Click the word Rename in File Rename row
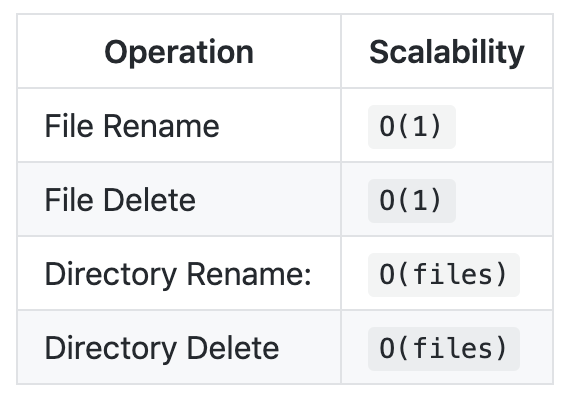This screenshot has height=399, width=570. (161, 126)
